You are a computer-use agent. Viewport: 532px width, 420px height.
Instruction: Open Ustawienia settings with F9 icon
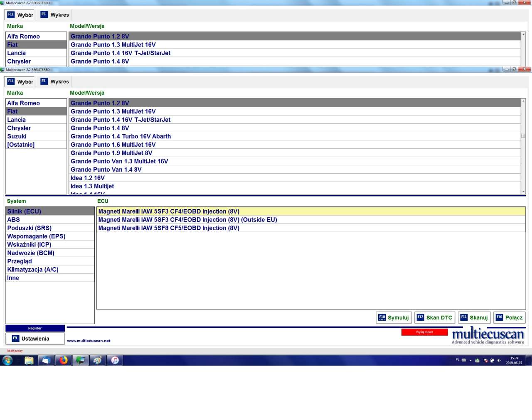pos(35,339)
